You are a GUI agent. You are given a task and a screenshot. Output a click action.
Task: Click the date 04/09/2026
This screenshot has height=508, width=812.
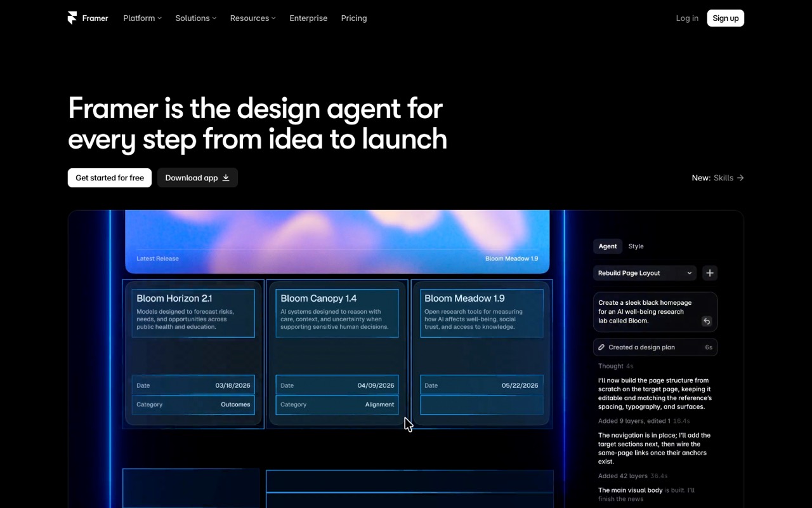click(376, 385)
